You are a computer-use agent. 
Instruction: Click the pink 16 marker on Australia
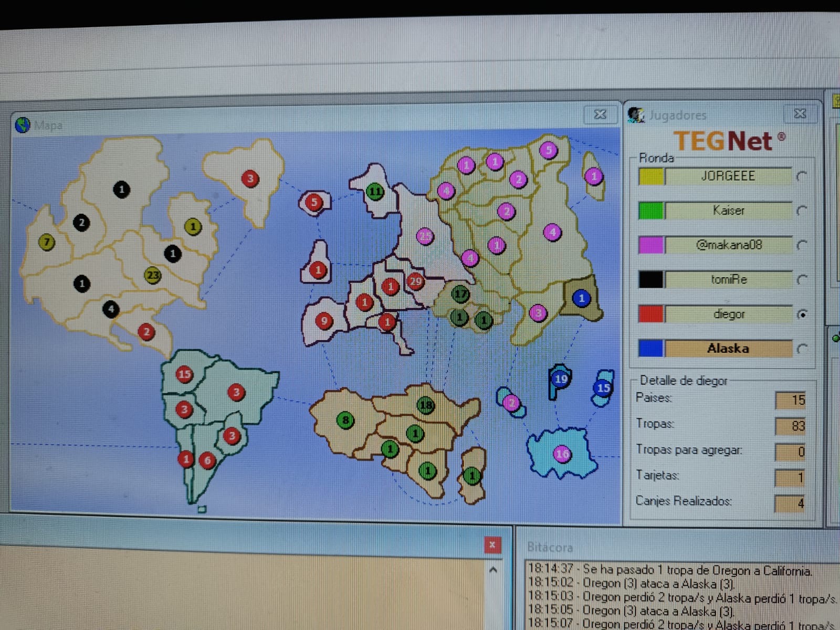coord(562,454)
